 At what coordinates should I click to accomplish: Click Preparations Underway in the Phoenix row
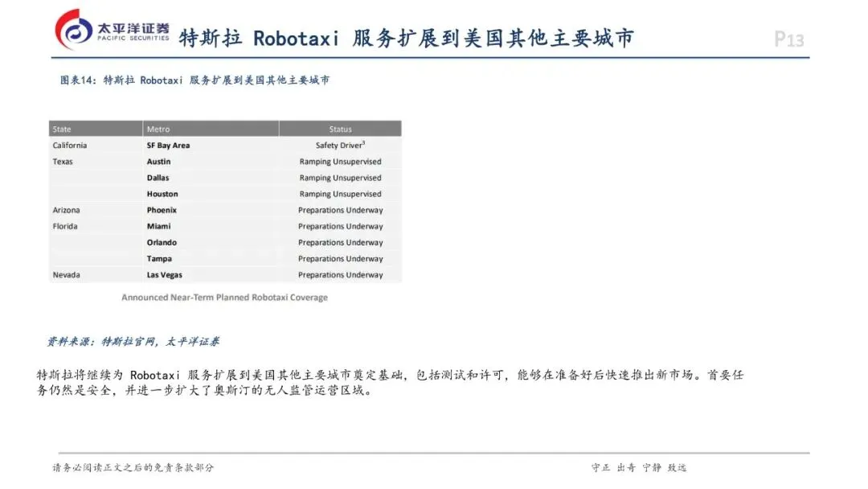(341, 210)
